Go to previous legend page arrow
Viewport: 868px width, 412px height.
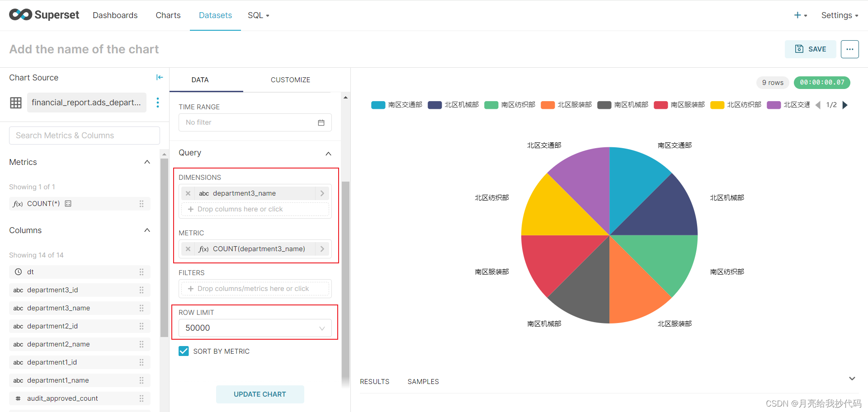818,105
